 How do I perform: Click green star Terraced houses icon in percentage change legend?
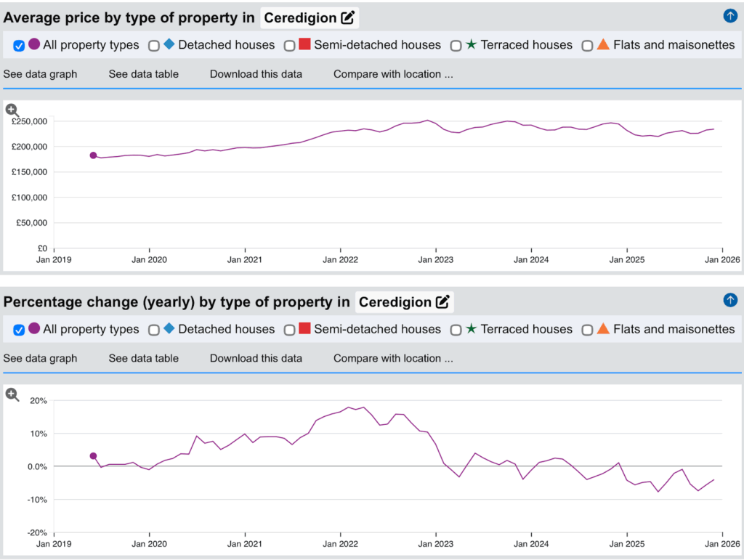point(471,329)
